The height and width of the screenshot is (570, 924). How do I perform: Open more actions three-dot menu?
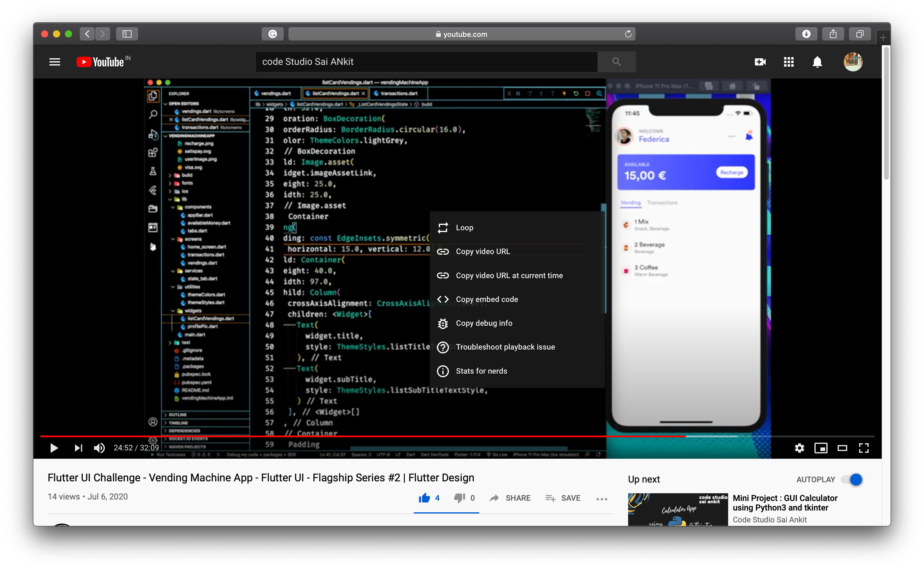(602, 499)
